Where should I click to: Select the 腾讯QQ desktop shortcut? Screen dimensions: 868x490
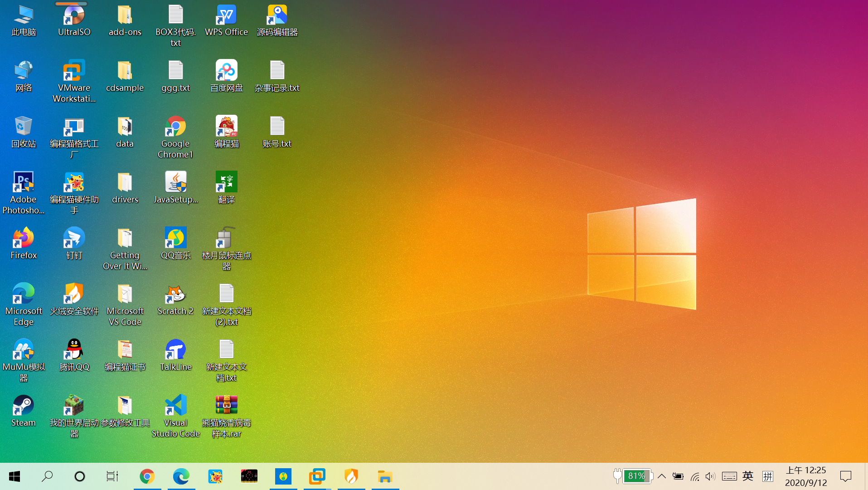point(74,355)
